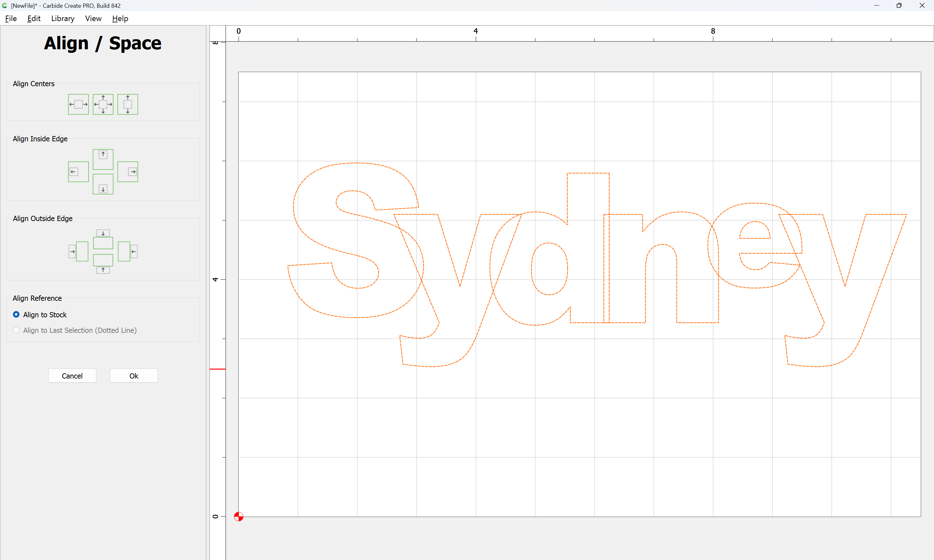Align inside right edge icon
This screenshot has width=934, height=560.
(127, 172)
